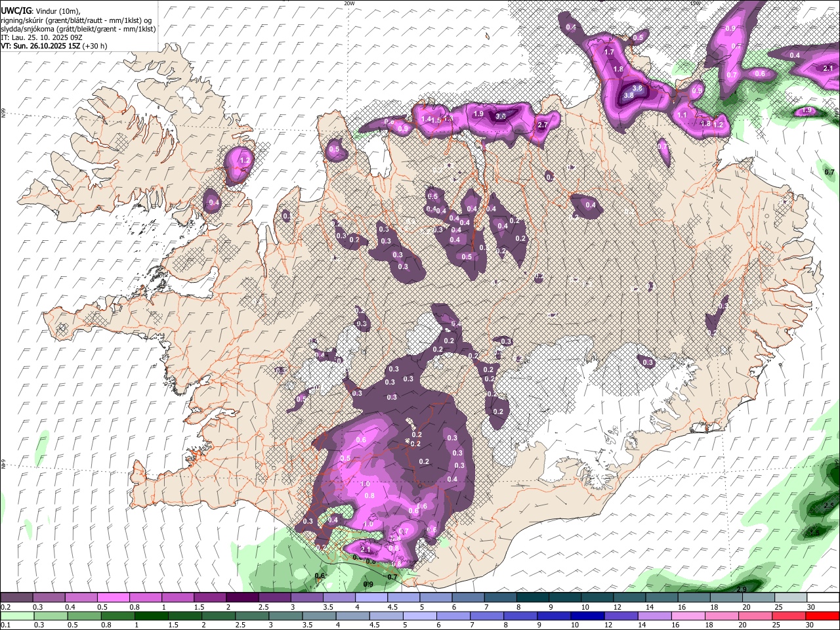This screenshot has height=630, width=840.
Task: Click the '1.0' value in the southern pink area
Action: coord(366,484)
